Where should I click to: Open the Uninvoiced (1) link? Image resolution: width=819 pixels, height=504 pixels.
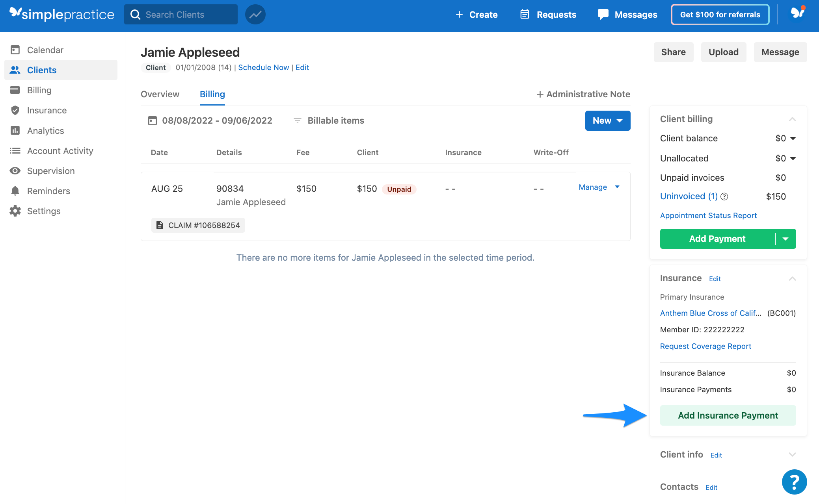pos(689,196)
